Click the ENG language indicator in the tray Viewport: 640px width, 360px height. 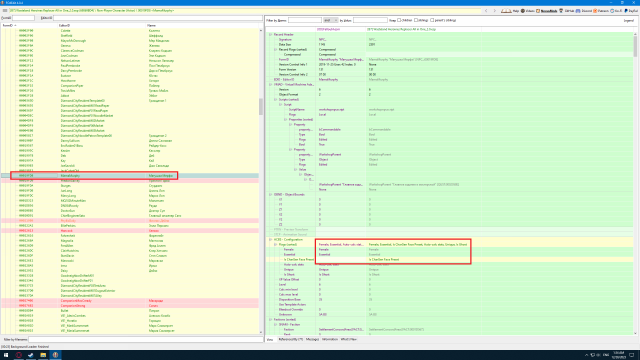(x=606, y=355)
